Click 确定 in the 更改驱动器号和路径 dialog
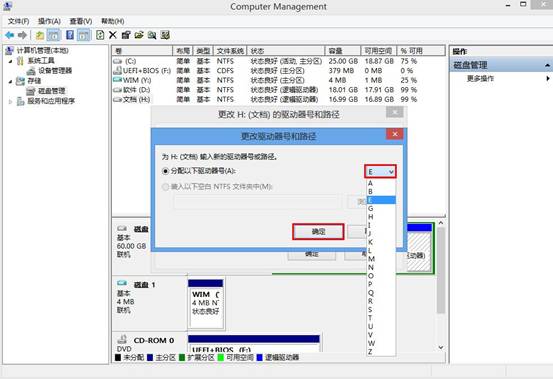 pos(318,232)
